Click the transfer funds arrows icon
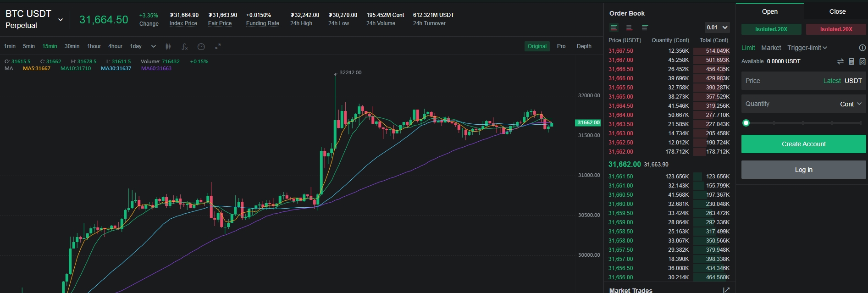This screenshot has width=868, height=293. pos(840,61)
